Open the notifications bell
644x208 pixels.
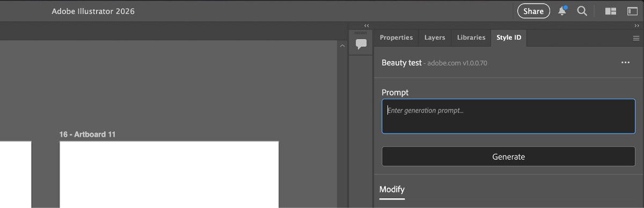pos(562,11)
